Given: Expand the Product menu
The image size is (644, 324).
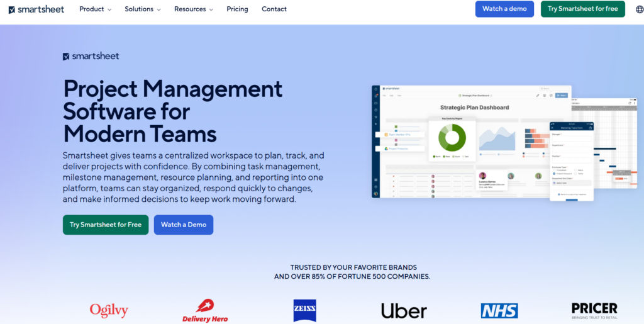Looking at the screenshot, I should click(96, 9).
